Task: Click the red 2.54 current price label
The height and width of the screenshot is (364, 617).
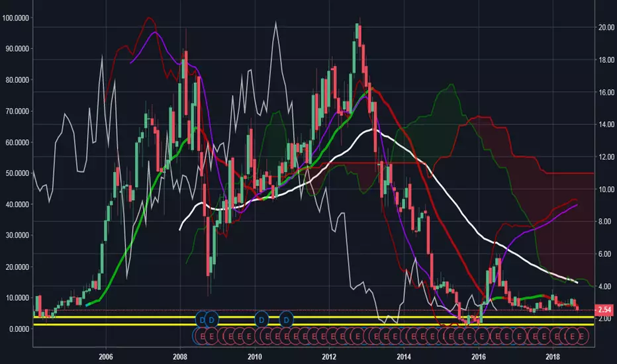Action: tap(605, 310)
